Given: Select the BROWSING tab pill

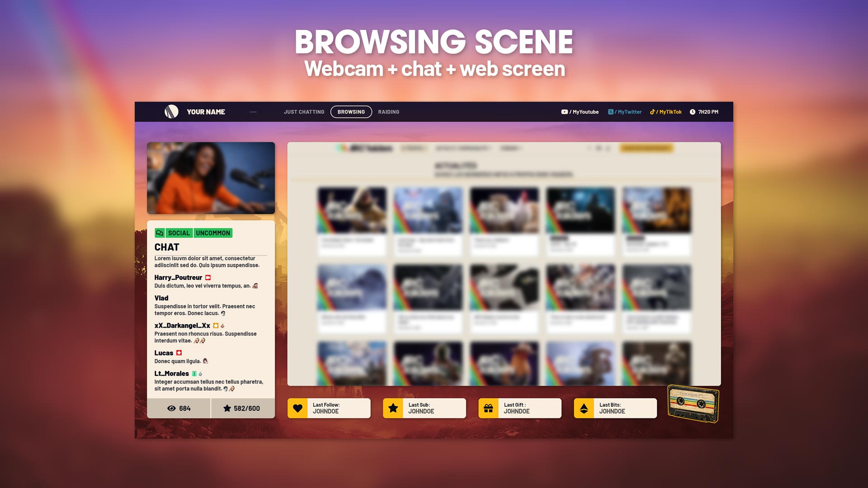Looking at the screenshot, I should pos(351,112).
